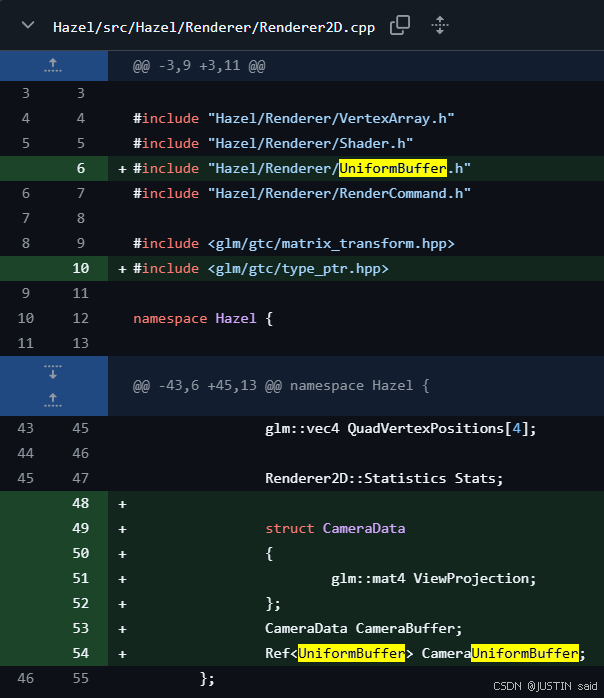Click the 'struct CameraData' code line
This screenshot has width=604, height=698.
point(335,528)
